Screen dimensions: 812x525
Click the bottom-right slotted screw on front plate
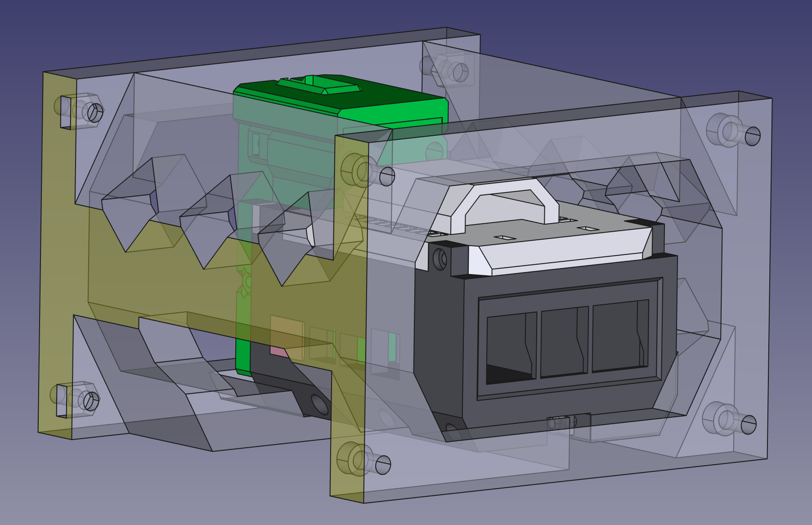(748, 425)
